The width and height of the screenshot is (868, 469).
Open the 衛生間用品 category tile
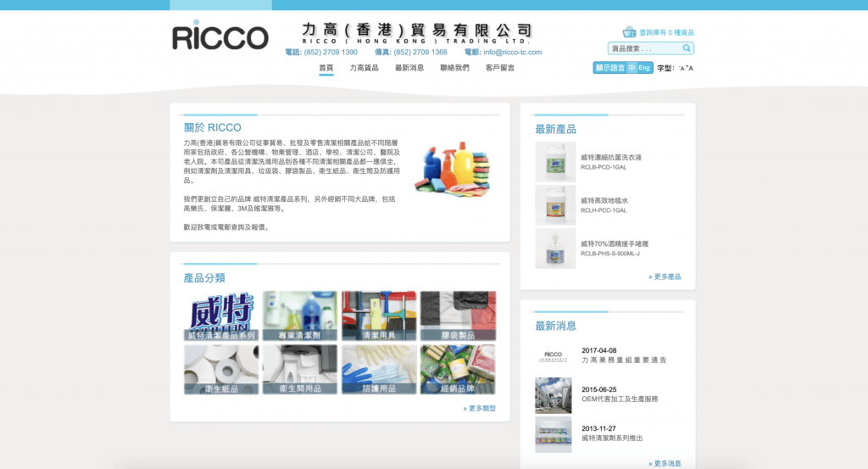(299, 369)
